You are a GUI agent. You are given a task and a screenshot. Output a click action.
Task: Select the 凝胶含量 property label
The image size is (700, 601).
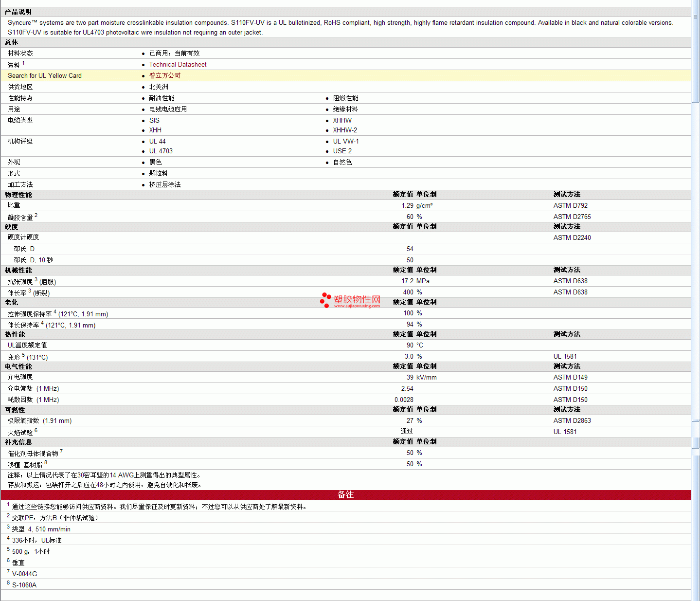point(20,217)
